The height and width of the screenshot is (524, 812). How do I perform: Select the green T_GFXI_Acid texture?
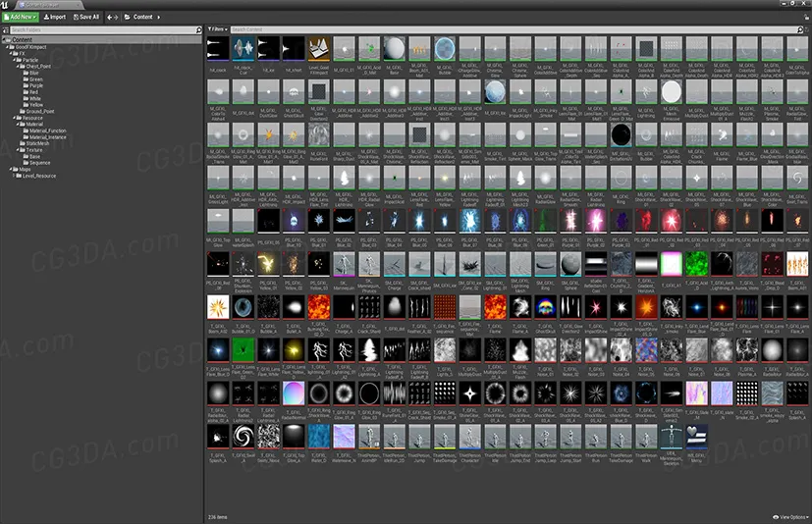(x=696, y=264)
